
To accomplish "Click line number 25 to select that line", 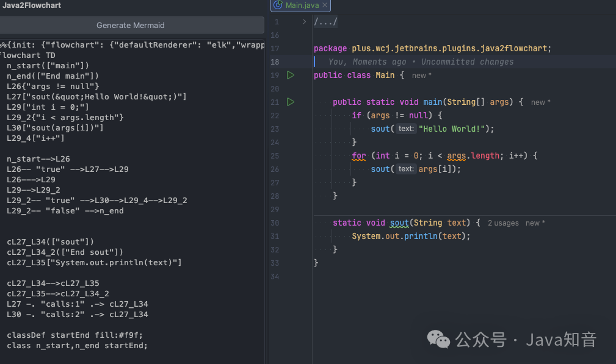I will [x=275, y=155].
